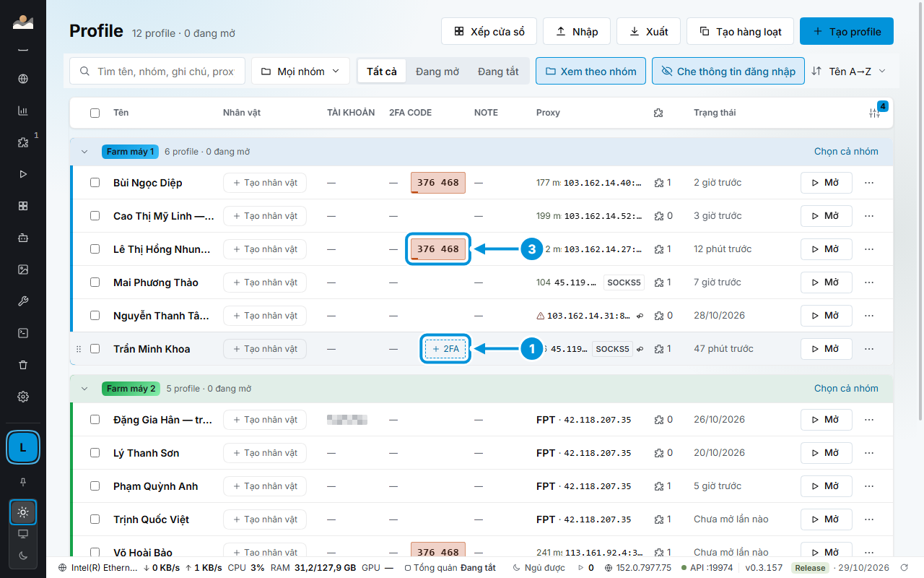The height and width of the screenshot is (578, 924).
Task: Select the light theme sun icon
Action: 23,513
